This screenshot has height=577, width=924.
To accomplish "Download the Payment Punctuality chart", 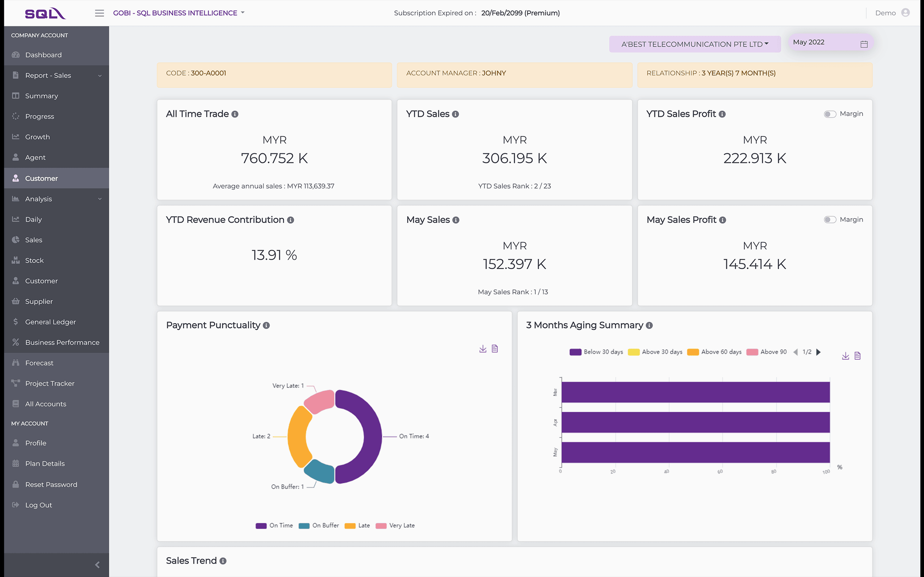I will pos(483,349).
